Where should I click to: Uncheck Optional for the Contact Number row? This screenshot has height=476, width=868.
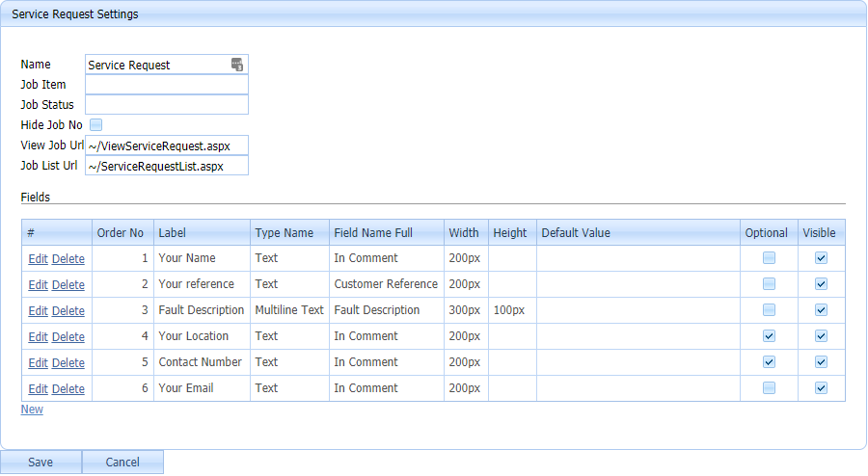click(769, 362)
